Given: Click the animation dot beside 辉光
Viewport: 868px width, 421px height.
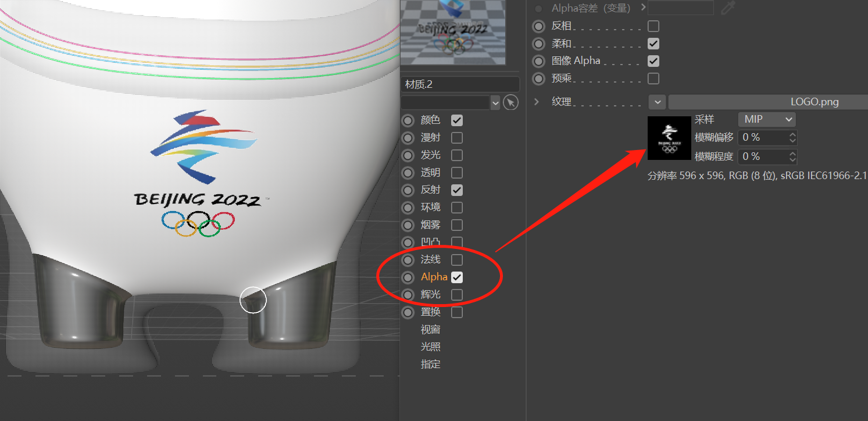Looking at the screenshot, I should click(x=409, y=295).
